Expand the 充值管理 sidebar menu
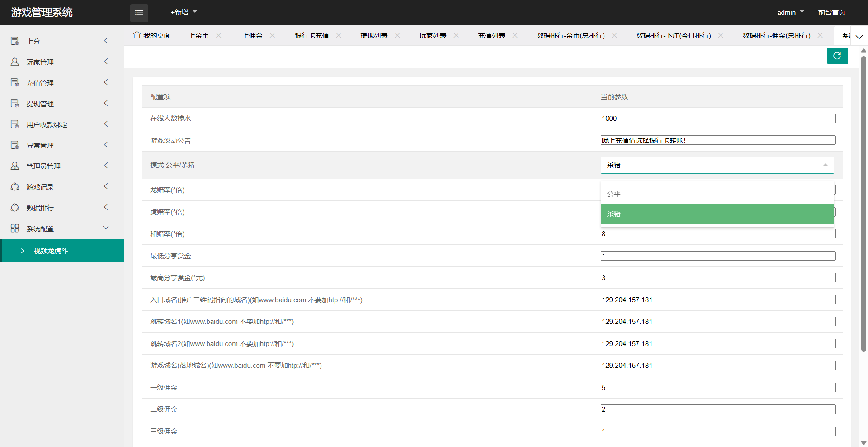 106,82
